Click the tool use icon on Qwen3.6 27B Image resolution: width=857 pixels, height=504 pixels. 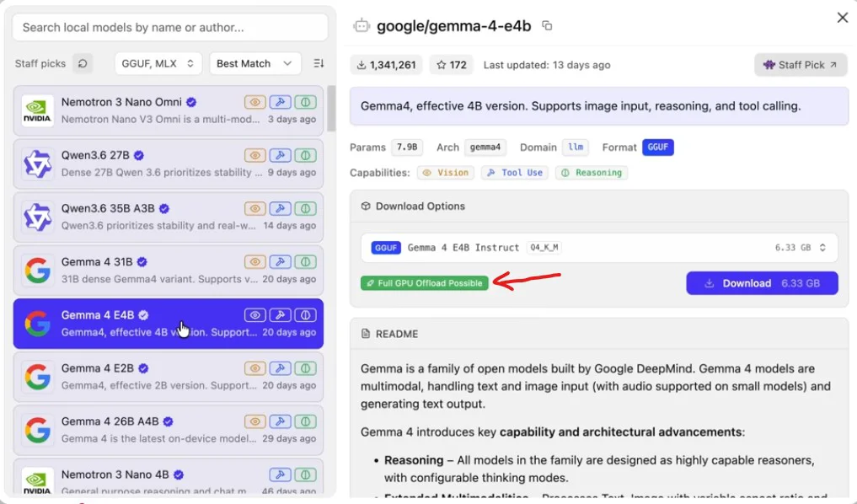280,155
